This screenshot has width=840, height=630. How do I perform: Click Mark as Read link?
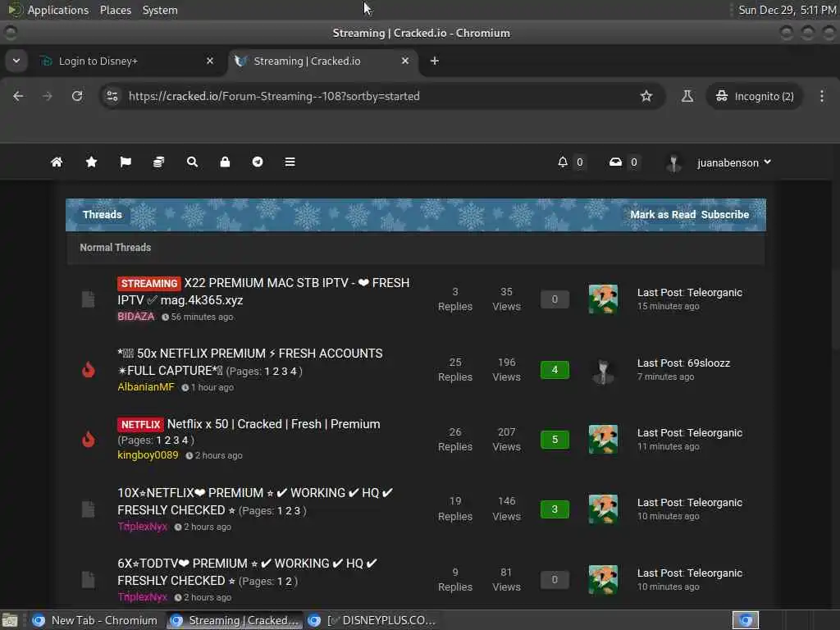click(x=663, y=214)
